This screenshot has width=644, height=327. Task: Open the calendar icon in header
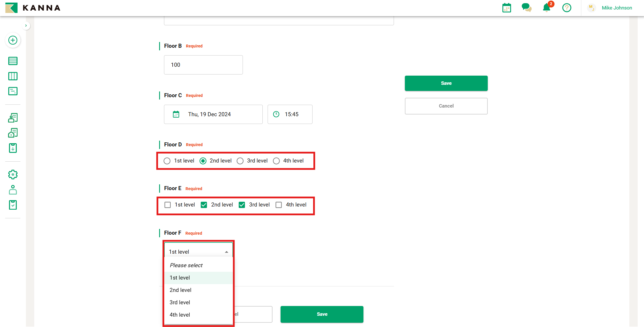pos(506,8)
